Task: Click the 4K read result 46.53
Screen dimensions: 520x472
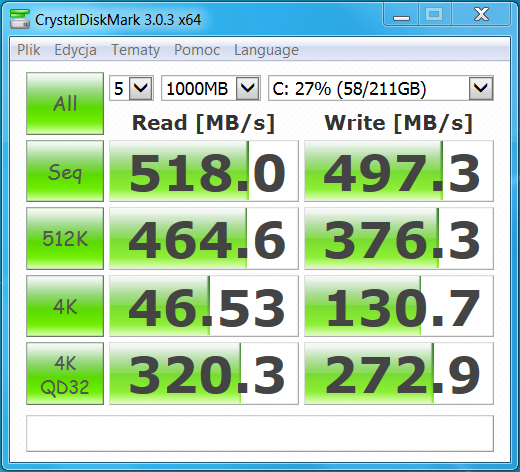Action: tap(204, 306)
